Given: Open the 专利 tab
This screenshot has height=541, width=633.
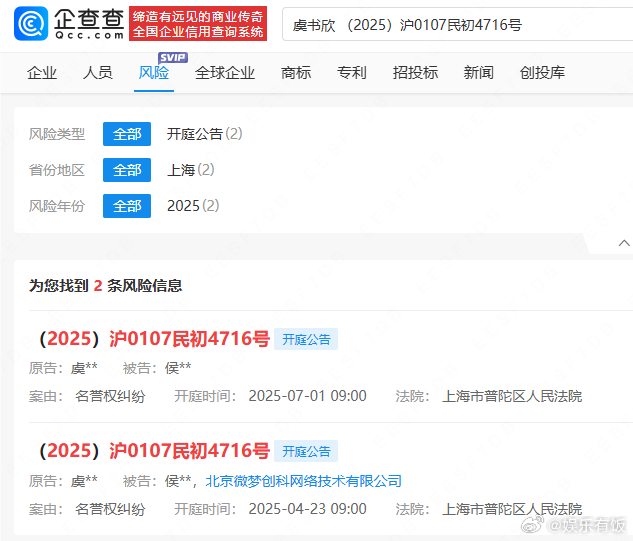Looking at the screenshot, I should point(352,73).
